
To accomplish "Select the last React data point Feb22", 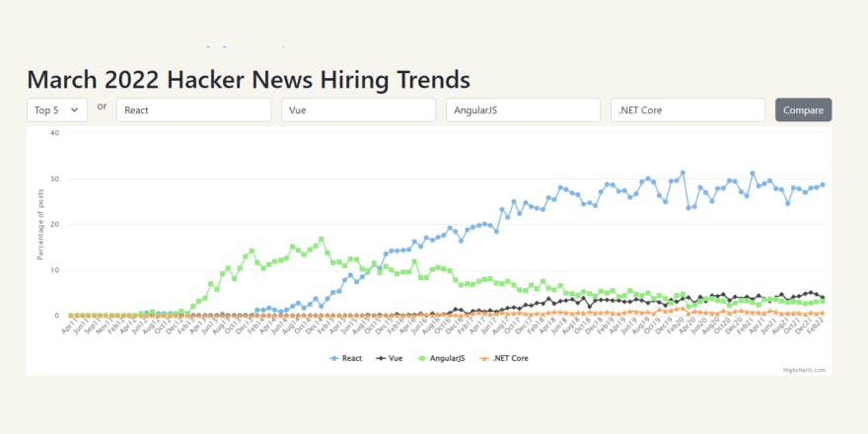I will [822, 184].
